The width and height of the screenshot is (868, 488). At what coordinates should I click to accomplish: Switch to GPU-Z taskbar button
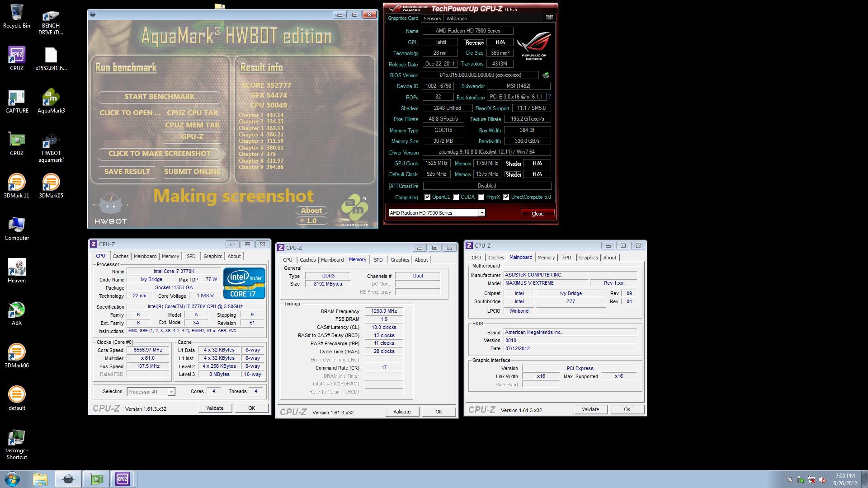(96, 479)
